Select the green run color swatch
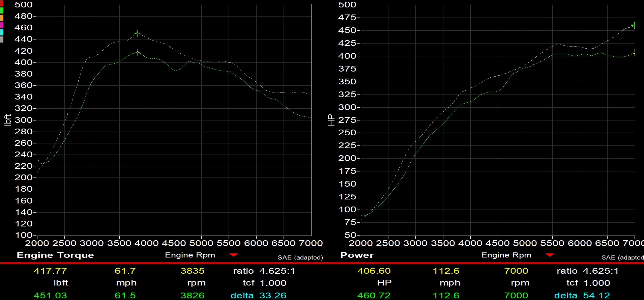 pyautogui.click(x=2, y=10)
